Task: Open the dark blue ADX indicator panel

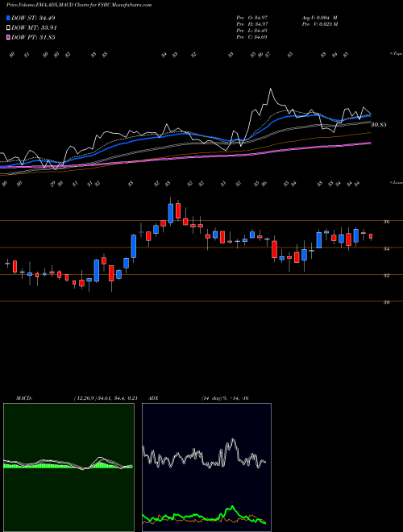Action: [206, 468]
